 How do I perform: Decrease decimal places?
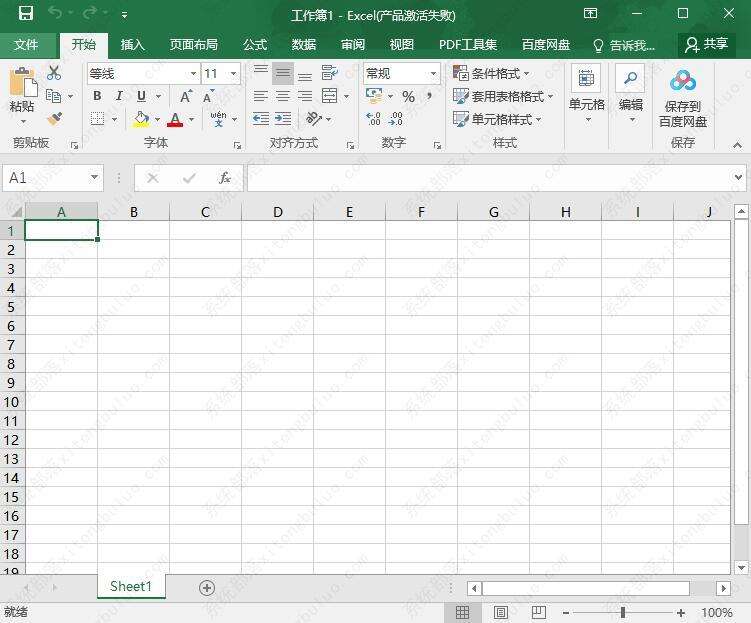tap(396, 118)
